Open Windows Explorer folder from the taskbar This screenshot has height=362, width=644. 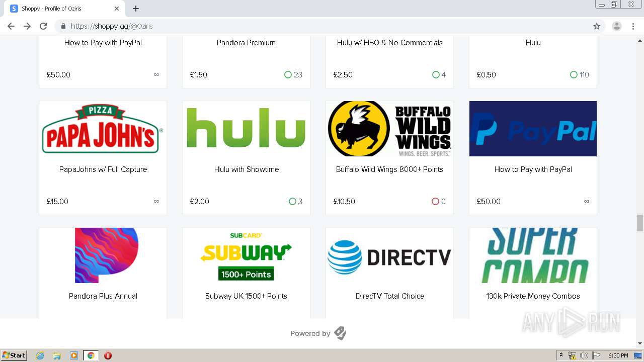click(57, 355)
